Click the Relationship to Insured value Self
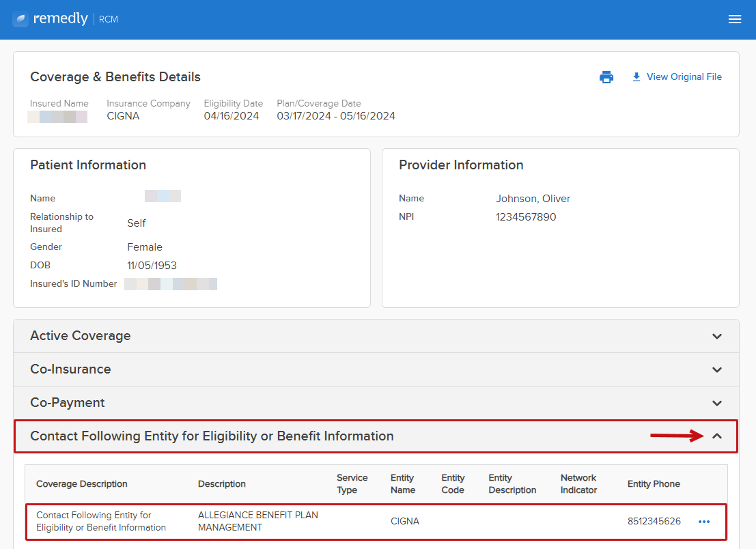Screen dimensions: 756x549 [136, 223]
